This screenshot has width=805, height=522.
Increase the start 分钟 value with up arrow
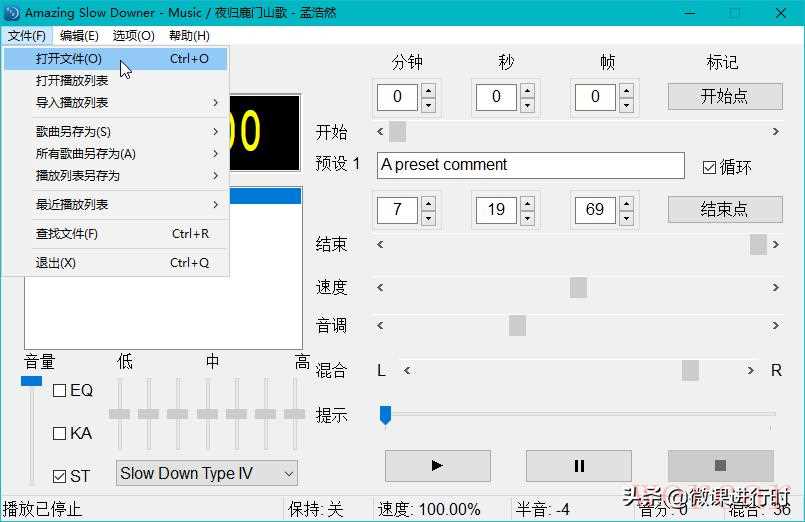(x=428, y=90)
